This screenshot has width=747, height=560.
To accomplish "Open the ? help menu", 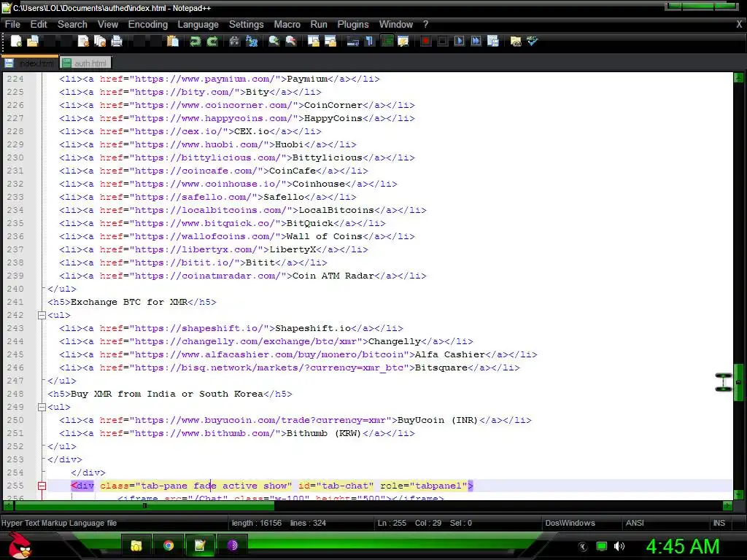I will click(425, 24).
